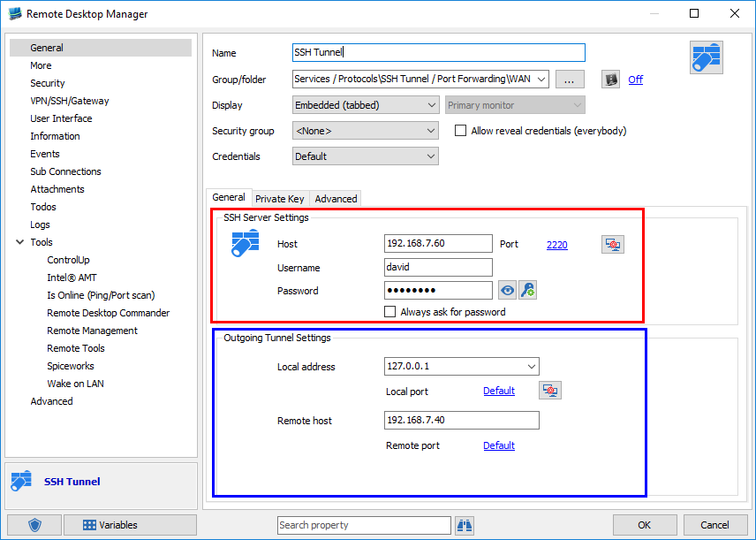Open the password generator key icon
This screenshot has height=540, width=756.
527,289
